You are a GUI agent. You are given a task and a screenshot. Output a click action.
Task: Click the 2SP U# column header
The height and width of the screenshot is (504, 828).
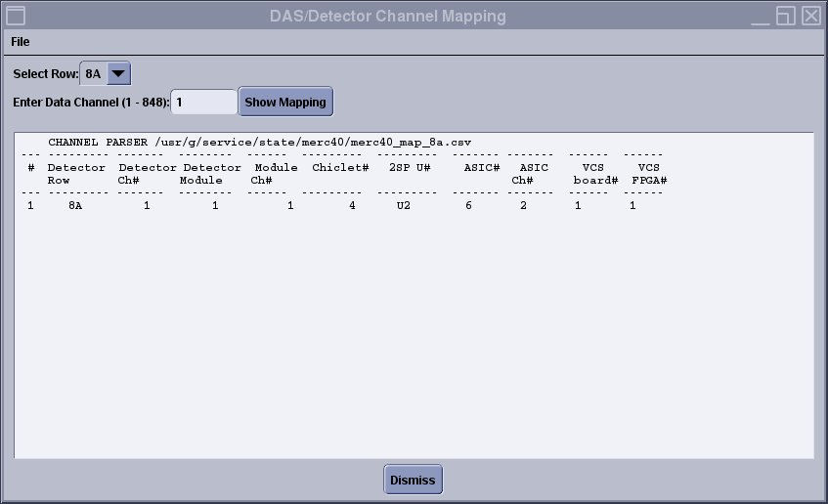click(410, 168)
